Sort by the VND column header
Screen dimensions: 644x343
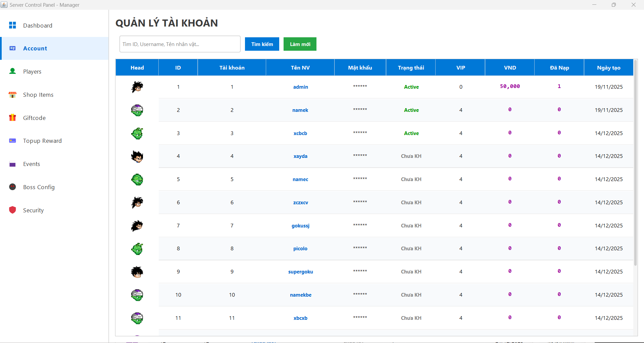(510, 68)
